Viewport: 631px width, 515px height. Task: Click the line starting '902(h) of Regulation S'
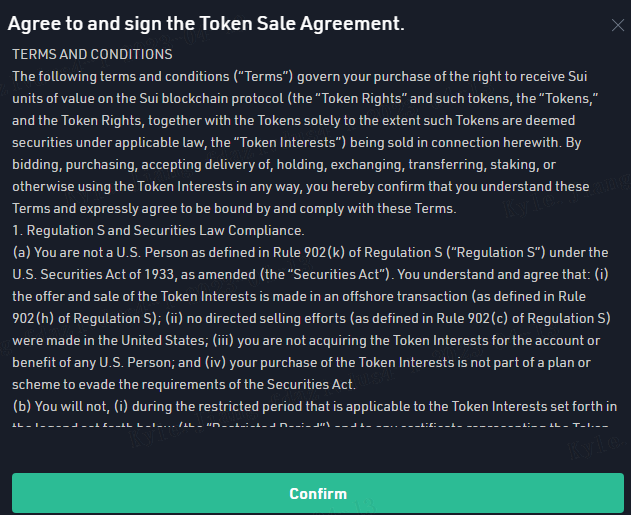311,319
